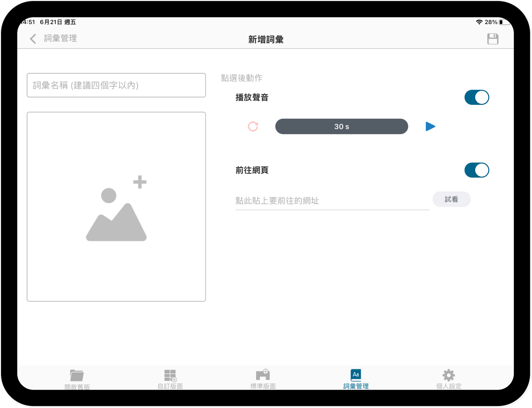Click the 詞彙名稱 name input field
This screenshot has width=532, height=408.
tap(116, 85)
